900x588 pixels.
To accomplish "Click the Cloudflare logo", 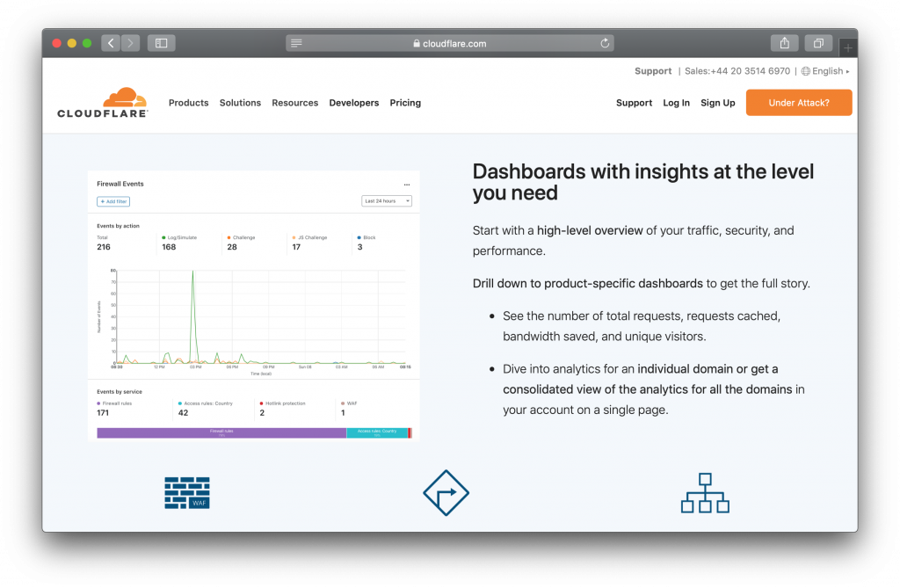I will coord(103,103).
